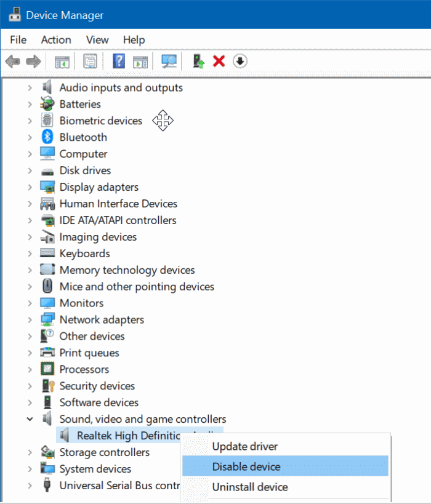
Task: Select the Keyboards label
Action: (84, 254)
